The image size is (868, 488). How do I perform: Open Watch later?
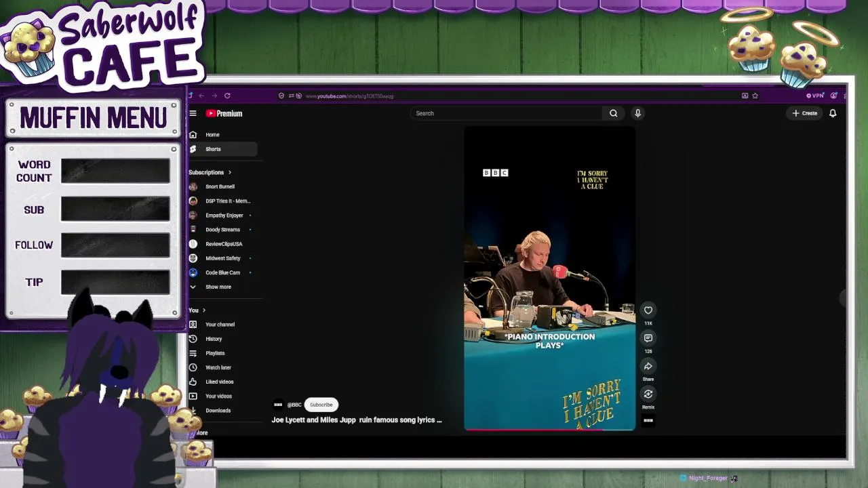coord(222,367)
